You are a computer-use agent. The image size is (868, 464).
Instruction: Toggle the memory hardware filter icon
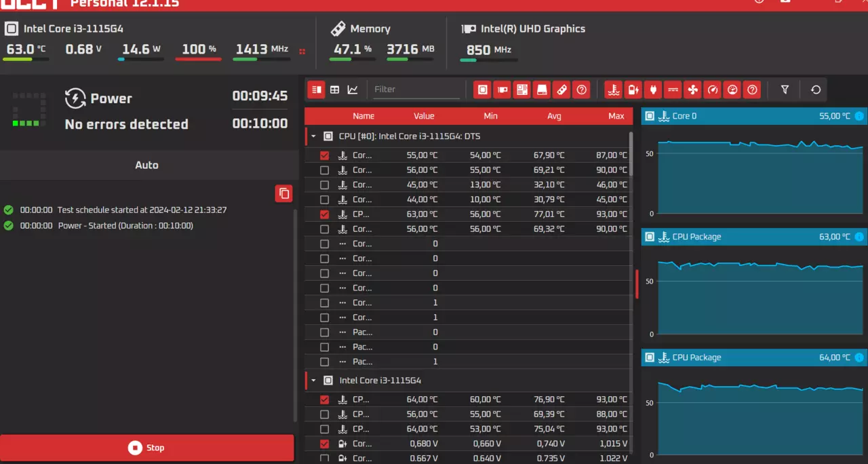pos(561,90)
